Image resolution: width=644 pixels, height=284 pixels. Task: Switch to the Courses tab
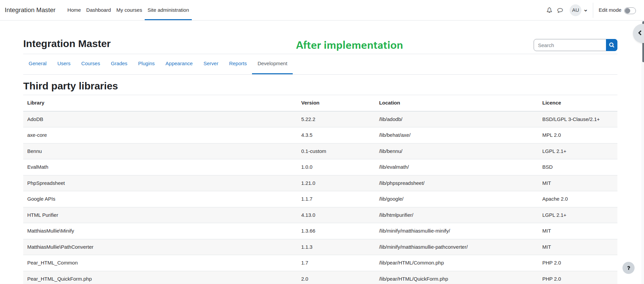click(x=91, y=64)
